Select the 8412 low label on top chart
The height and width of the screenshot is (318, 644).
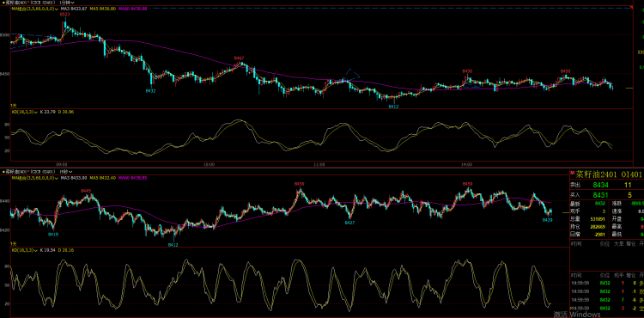(394, 106)
